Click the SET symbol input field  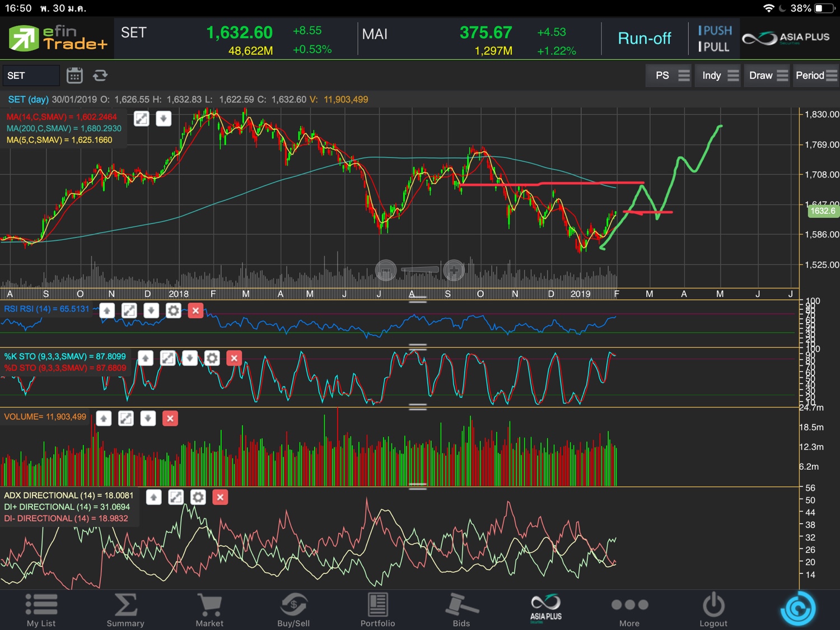coord(31,76)
